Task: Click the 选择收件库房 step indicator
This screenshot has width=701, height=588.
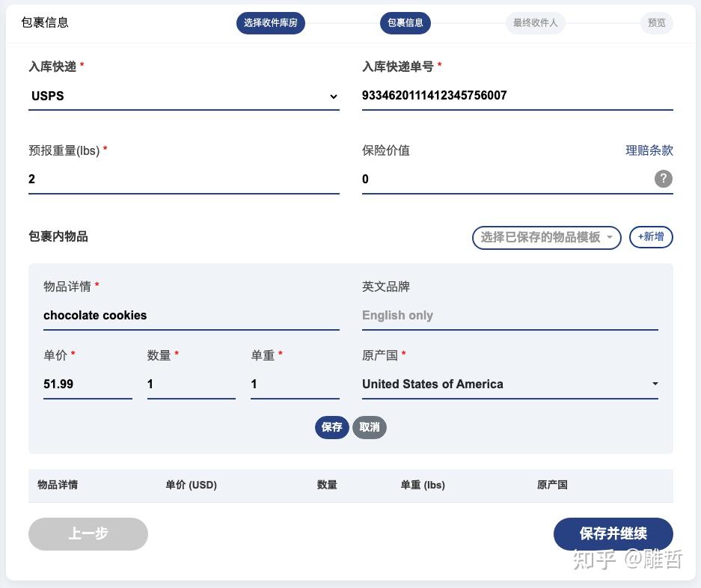Action: point(270,22)
